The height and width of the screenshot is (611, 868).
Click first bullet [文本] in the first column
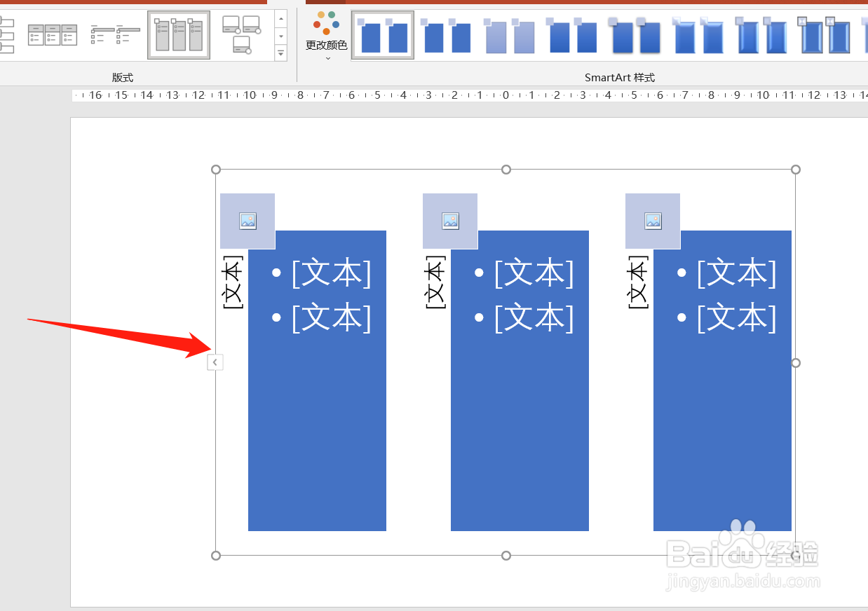pyautogui.click(x=331, y=273)
